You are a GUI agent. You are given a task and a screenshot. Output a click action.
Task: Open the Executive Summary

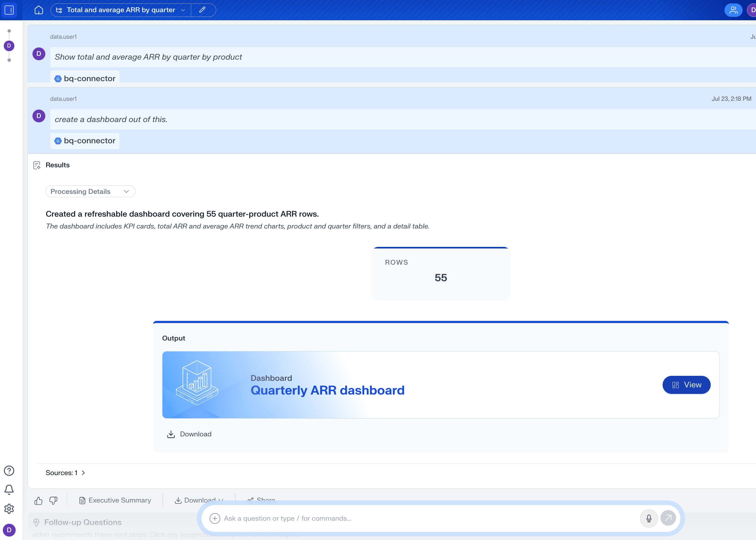(x=115, y=500)
